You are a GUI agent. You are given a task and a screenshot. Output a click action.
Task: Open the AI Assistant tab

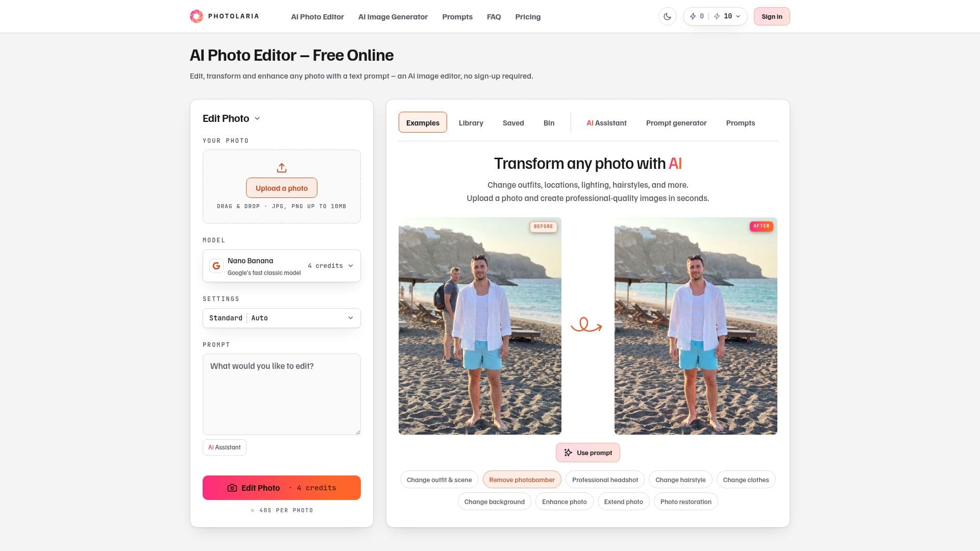pos(606,123)
